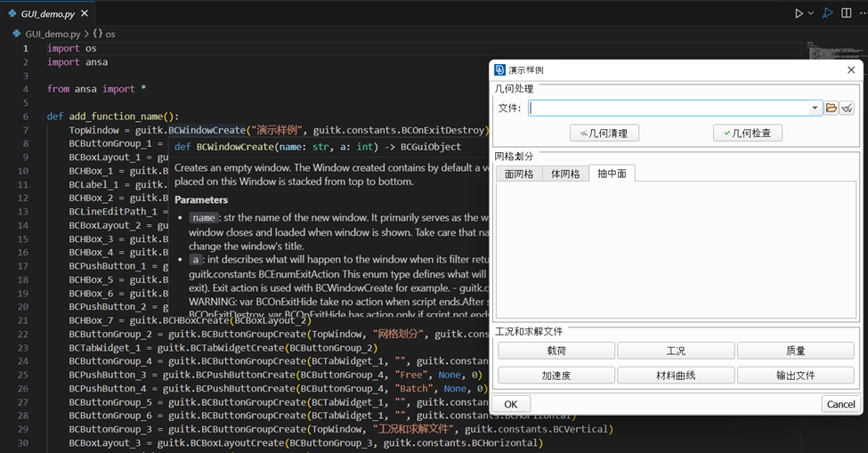The width and height of the screenshot is (868, 453).
Task: Select the GUI_demo.py editor tab
Action: (x=48, y=13)
